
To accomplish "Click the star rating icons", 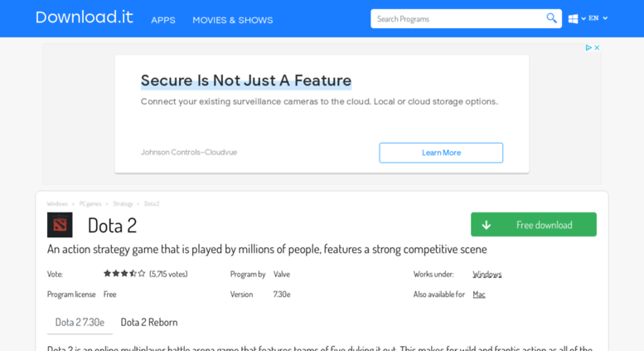I will pos(124,274).
